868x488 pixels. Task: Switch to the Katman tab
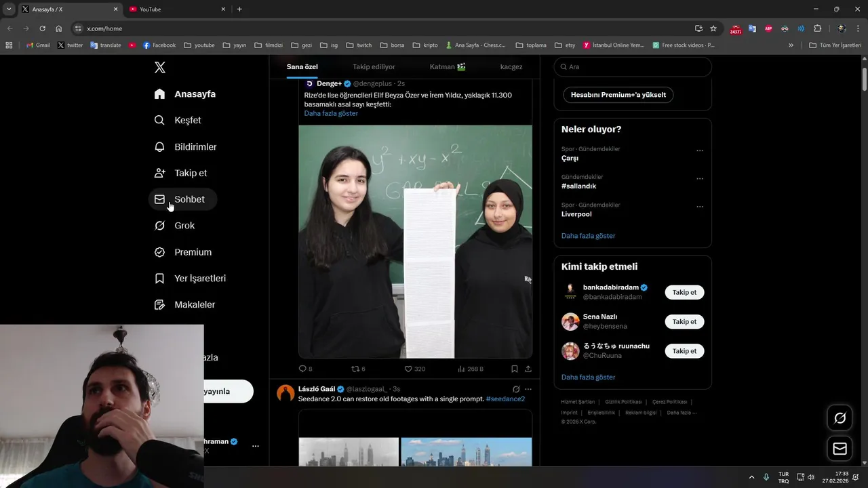(x=448, y=67)
